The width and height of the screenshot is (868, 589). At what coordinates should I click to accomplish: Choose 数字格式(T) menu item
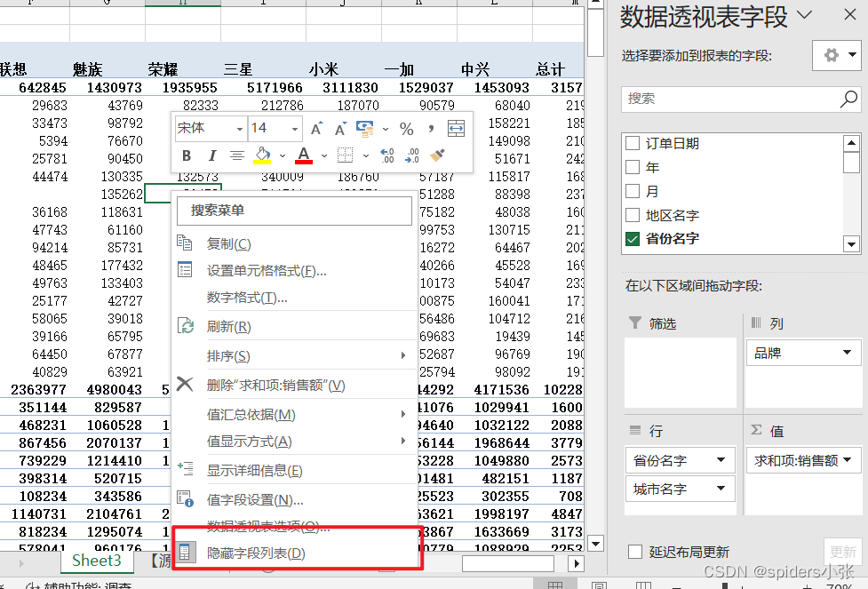click(x=294, y=298)
